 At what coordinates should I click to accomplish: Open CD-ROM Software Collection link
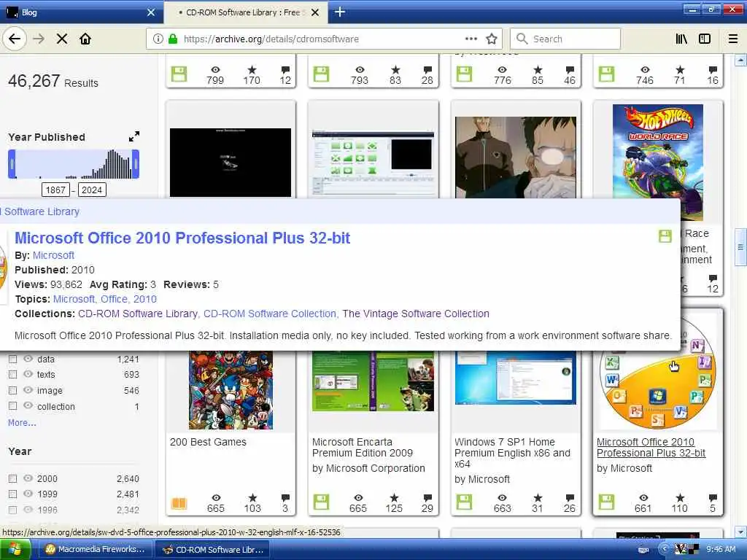pos(270,314)
